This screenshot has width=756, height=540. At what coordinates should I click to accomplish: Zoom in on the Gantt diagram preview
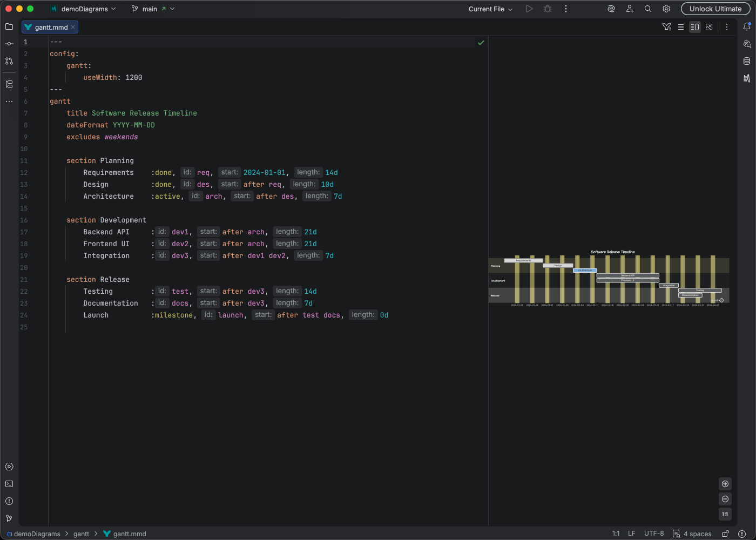[725, 484]
